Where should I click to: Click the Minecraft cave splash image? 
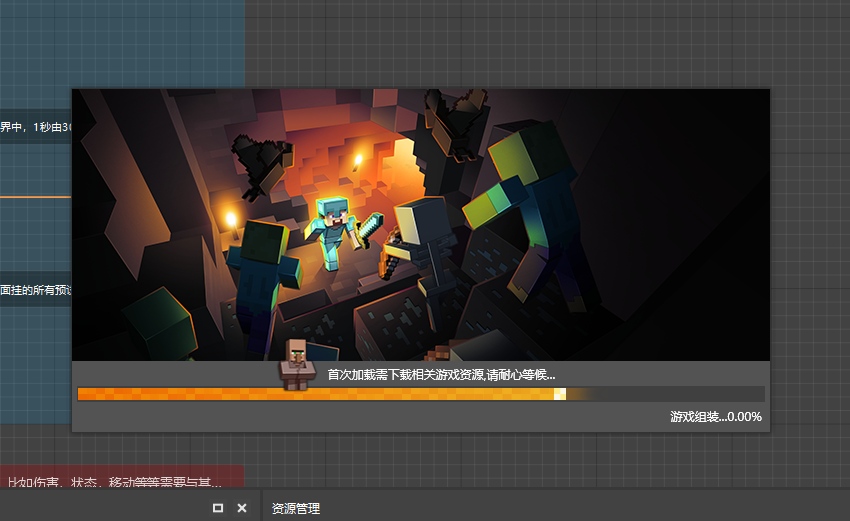(421, 225)
